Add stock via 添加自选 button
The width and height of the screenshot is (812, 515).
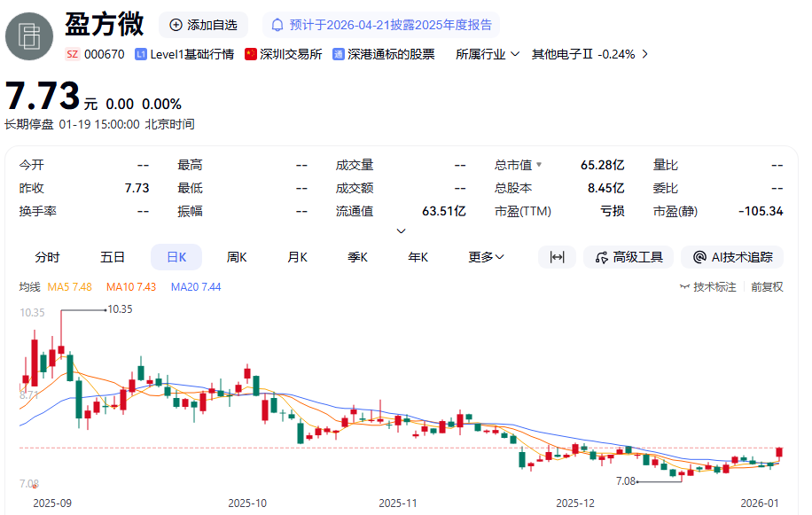click(203, 25)
